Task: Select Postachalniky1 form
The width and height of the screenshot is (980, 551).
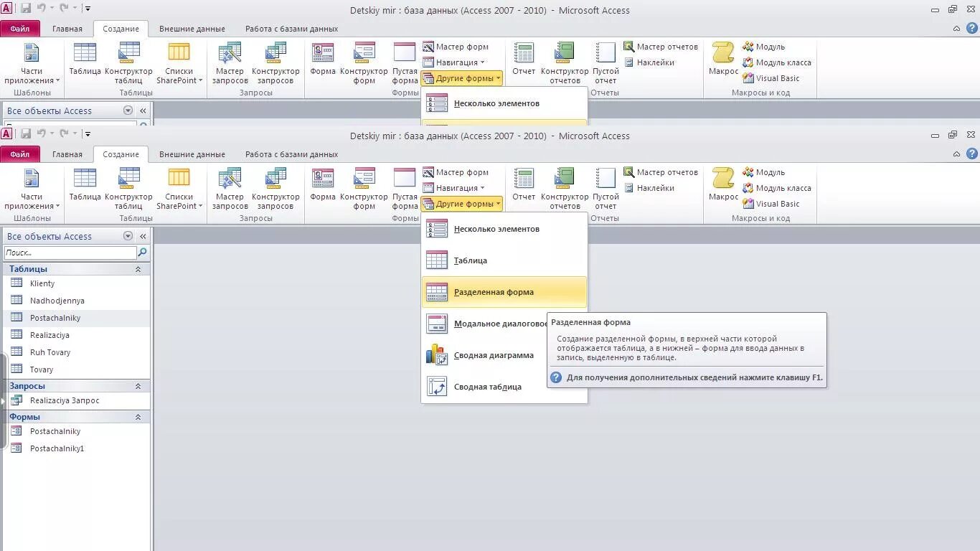Action: 77,448
